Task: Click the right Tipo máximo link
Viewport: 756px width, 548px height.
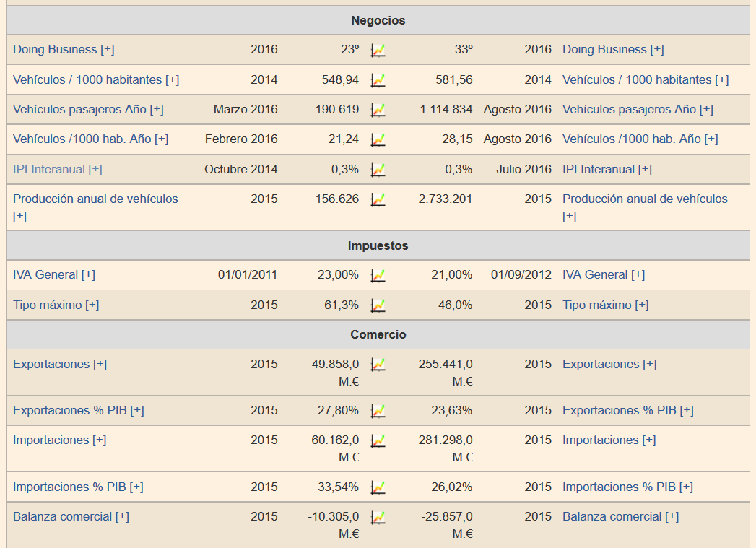Action: pos(596,305)
